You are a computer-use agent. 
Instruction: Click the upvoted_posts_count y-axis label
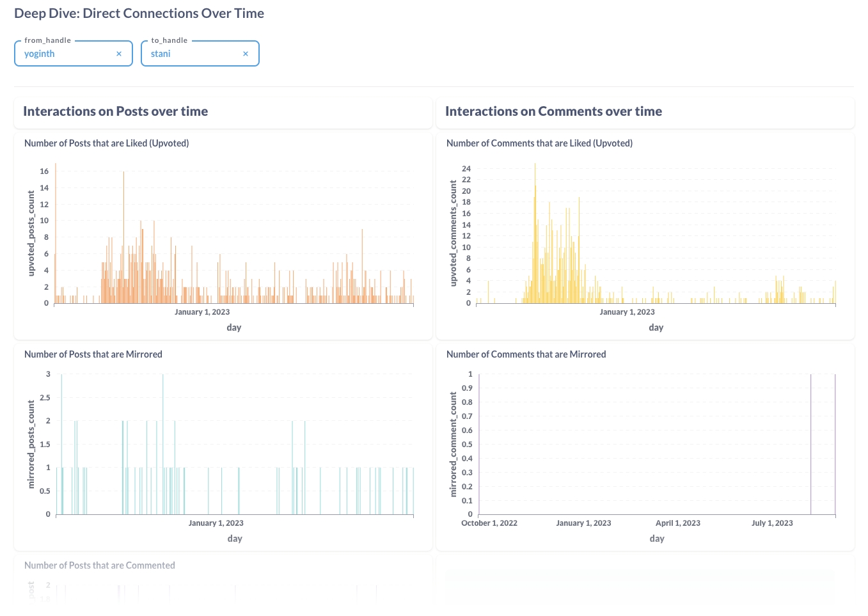point(31,233)
